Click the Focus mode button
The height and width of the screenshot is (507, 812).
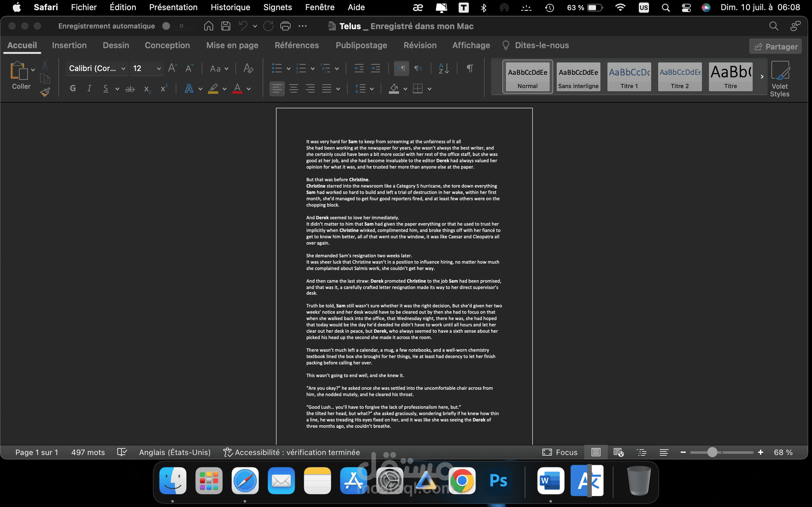click(x=560, y=452)
